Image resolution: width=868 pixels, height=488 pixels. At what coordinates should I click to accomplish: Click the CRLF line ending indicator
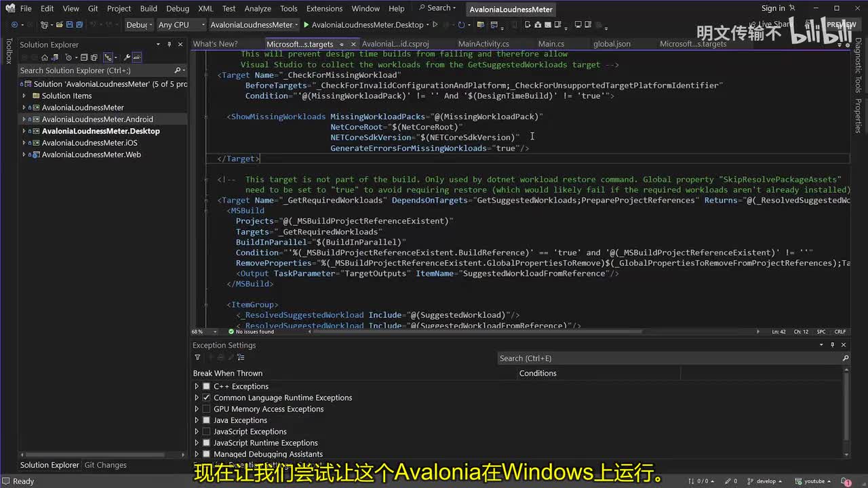click(840, 332)
